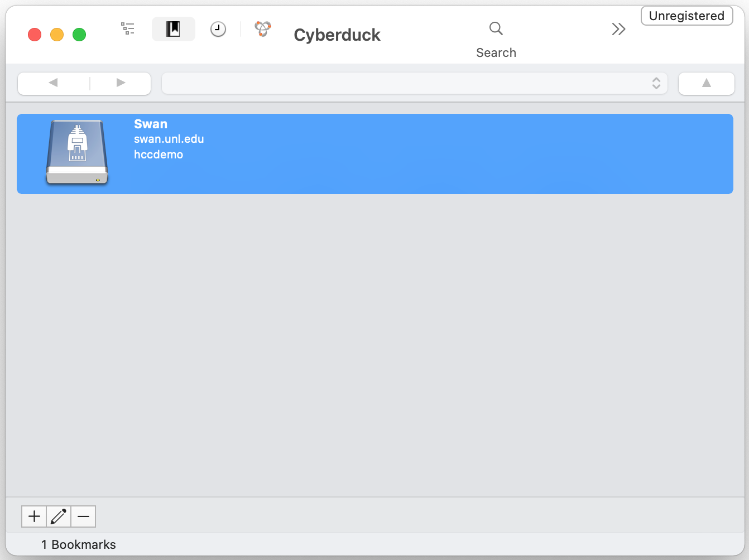This screenshot has width=749, height=560.
Task: Navigate forward with the right arrow
Action: tap(121, 83)
